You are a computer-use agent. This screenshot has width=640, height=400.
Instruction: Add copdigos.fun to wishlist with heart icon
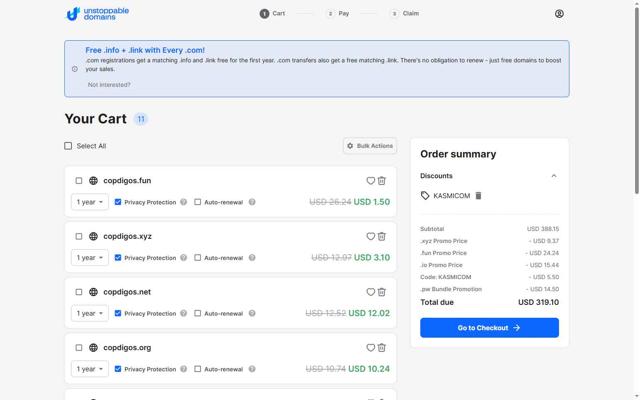[x=370, y=180]
